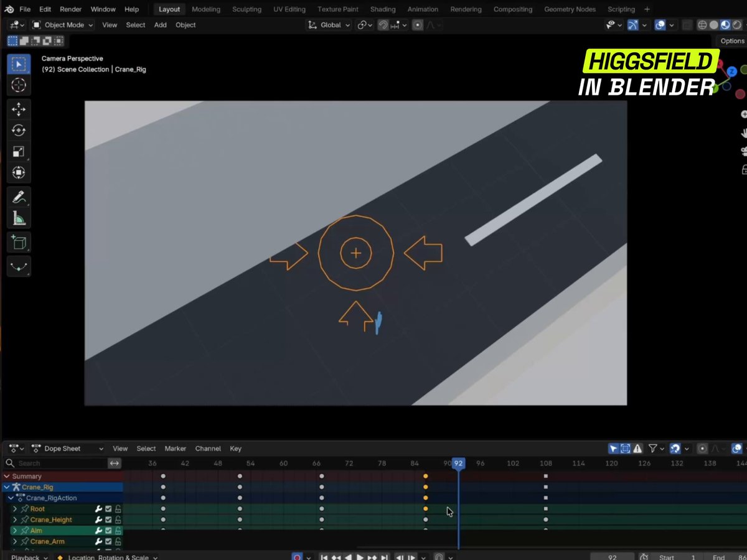747x560 pixels.
Task: Add a new workspace with plus icon
Action: coord(647,9)
